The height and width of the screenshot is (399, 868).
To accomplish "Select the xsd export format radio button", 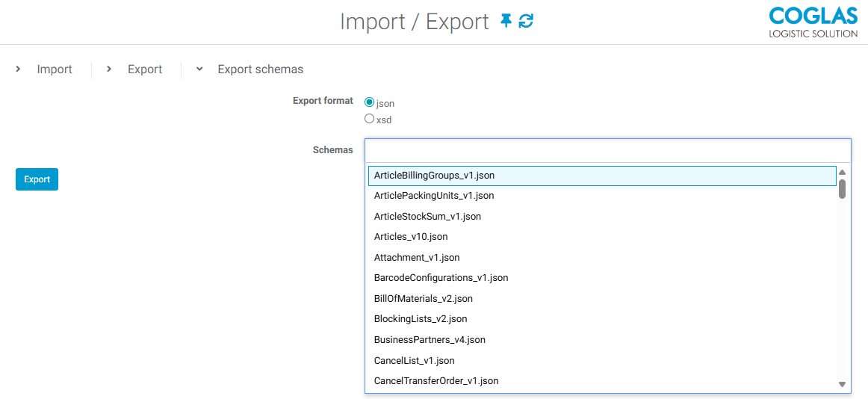I will click(369, 119).
